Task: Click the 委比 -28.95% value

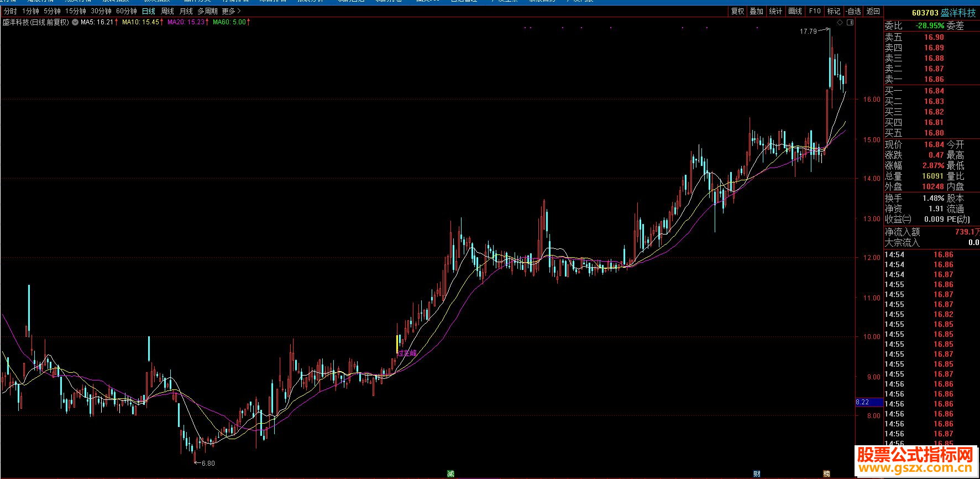Action: (x=930, y=25)
